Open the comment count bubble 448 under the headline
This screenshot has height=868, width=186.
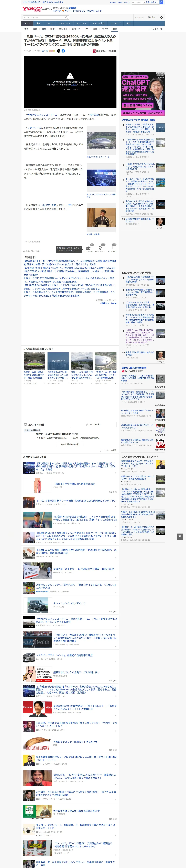(x=45, y=51)
